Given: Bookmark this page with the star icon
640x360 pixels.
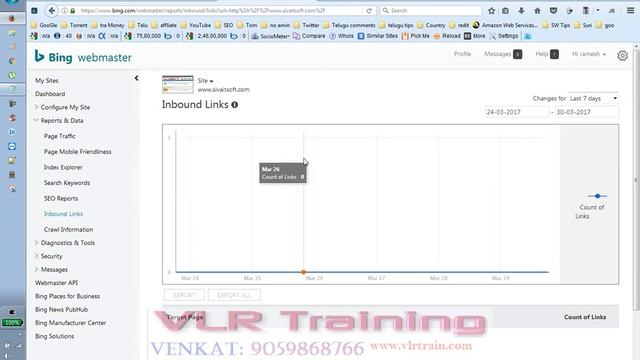Looking at the screenshot, I should 491,11.
